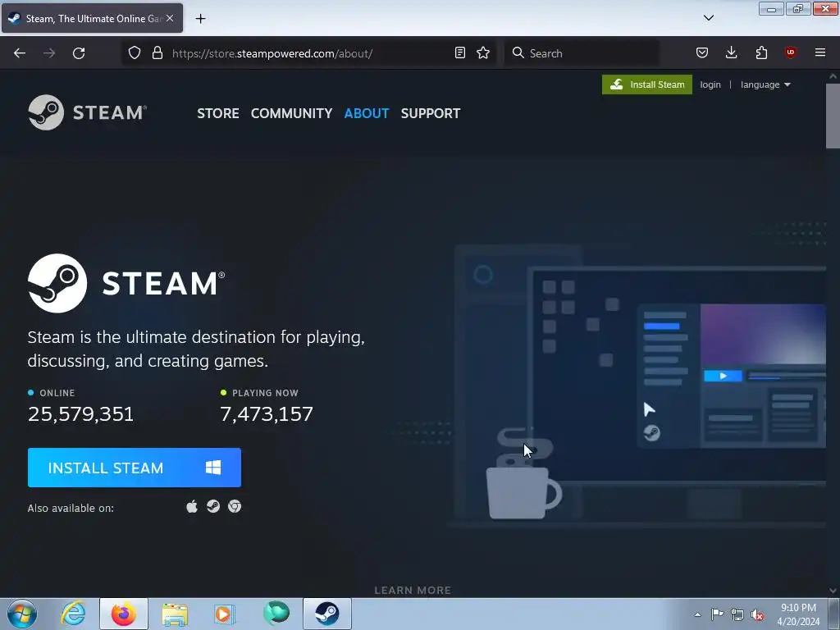
Task: Open Windows Explorer folder in taskbar
Action: [175, 614]
